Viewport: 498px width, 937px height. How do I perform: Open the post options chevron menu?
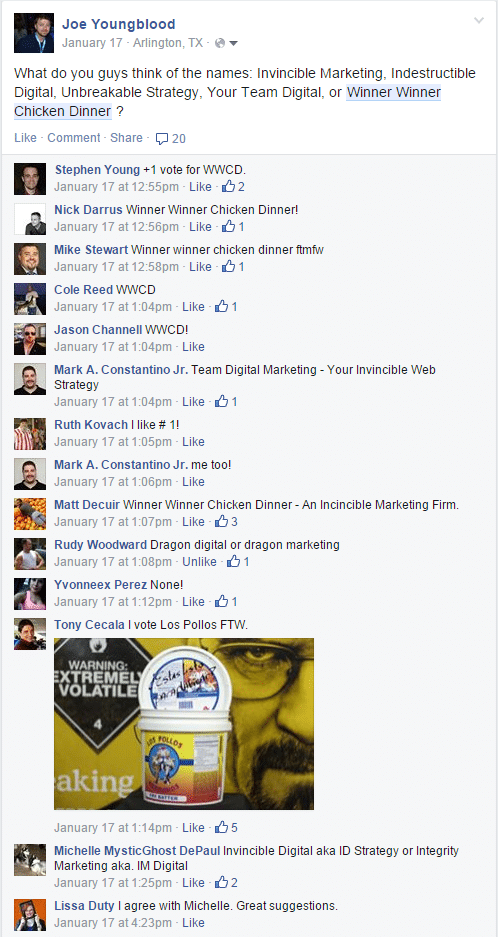coord(478,20)
